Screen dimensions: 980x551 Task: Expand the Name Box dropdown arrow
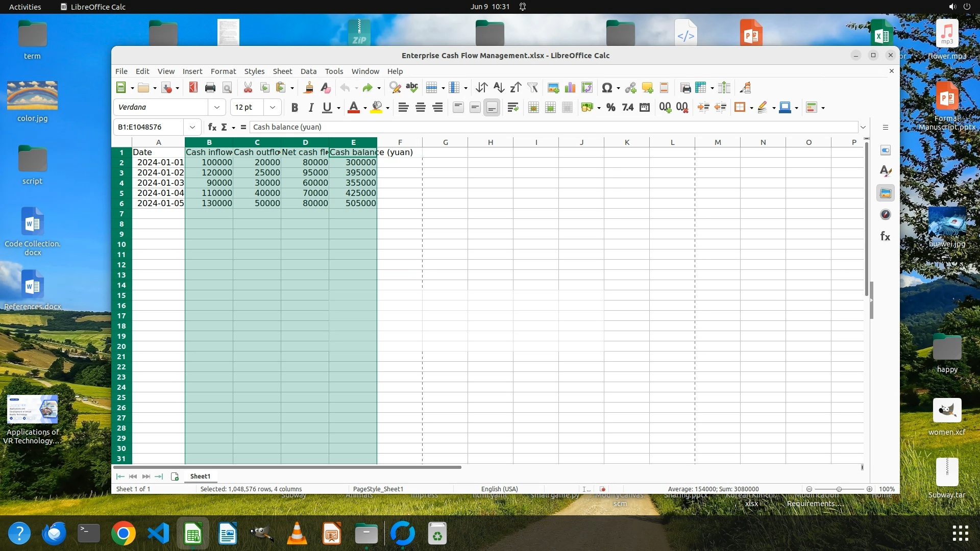point(192,127)
